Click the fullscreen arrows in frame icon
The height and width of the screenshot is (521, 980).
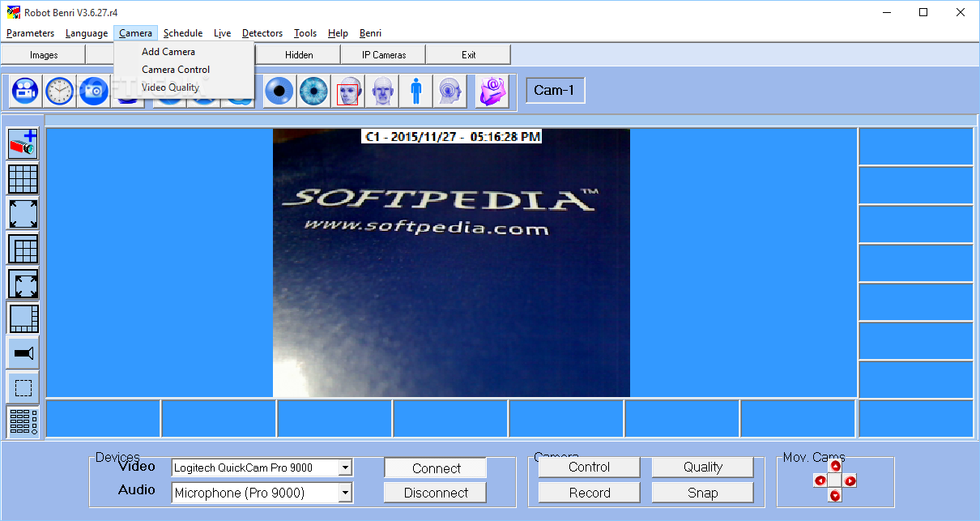click(x=23, y=284)
